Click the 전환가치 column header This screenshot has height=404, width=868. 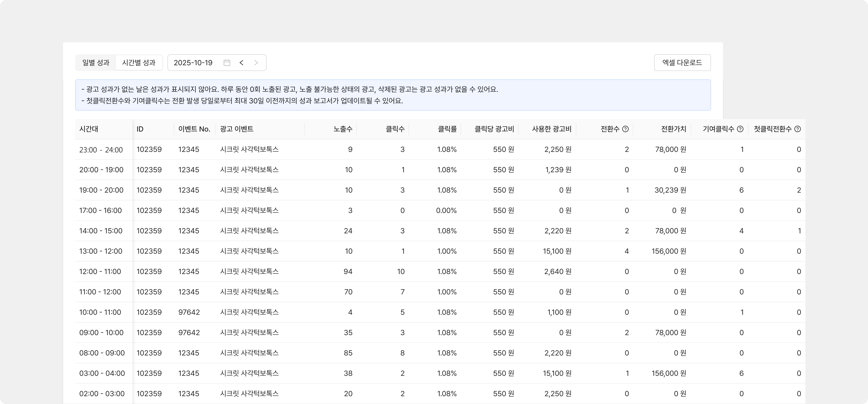click(673, 129)
